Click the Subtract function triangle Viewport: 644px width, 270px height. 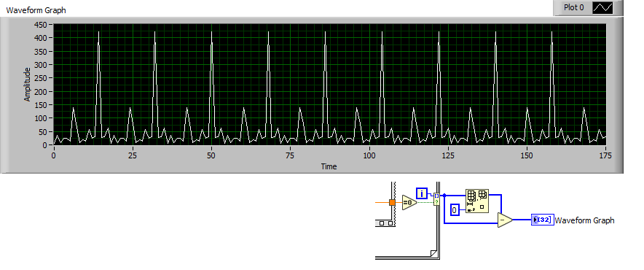tap(505, 220)
